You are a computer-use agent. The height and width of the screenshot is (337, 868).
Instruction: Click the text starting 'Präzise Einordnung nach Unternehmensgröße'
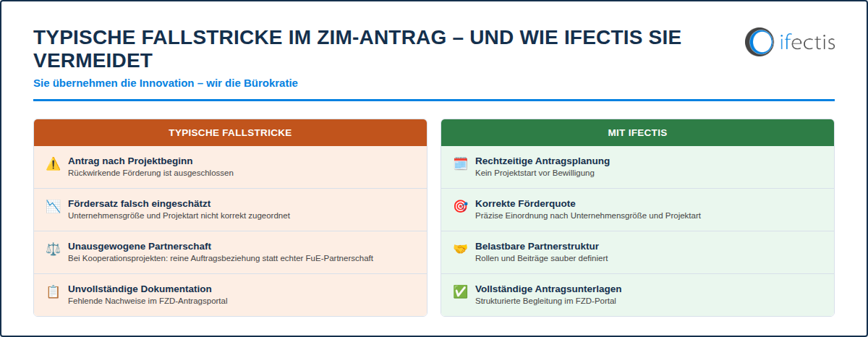click(588, 216)
